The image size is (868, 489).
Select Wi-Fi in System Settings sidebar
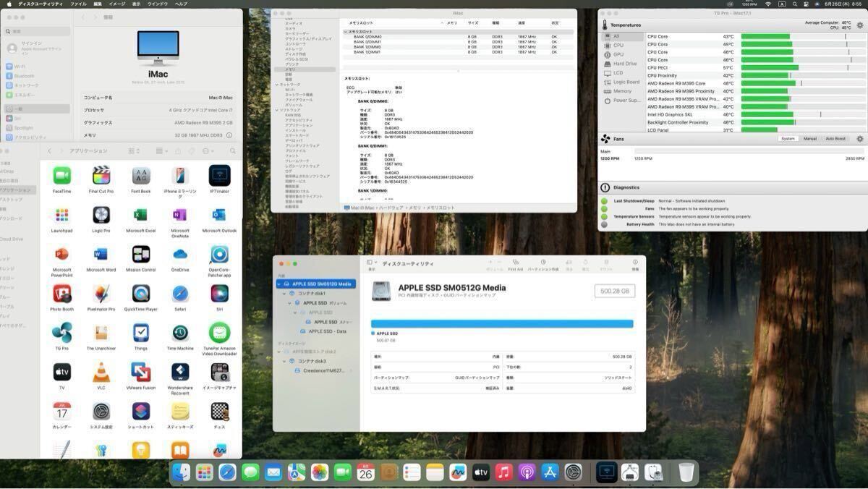pos(39,66)
